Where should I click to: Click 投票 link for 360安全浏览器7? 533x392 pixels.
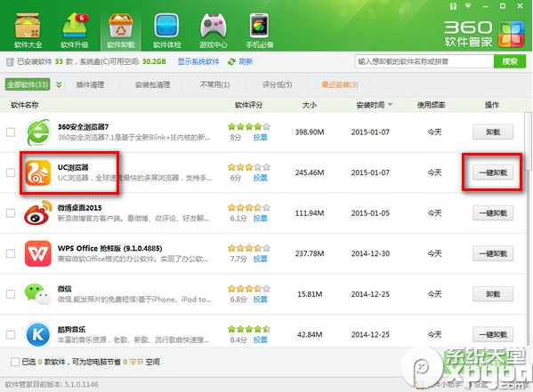coord(261,138)
